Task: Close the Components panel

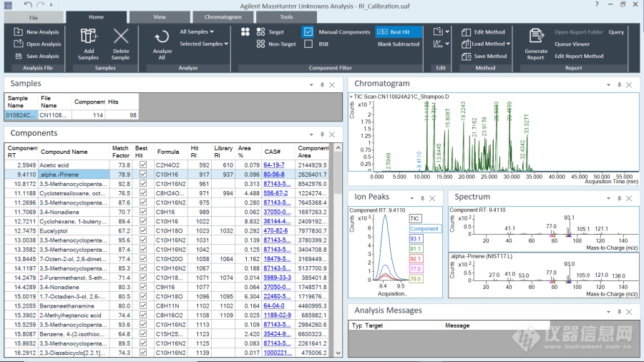Action: 332,134
